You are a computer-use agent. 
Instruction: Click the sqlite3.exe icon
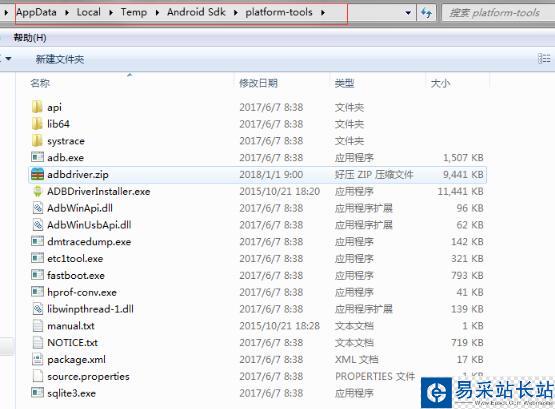(37, 393)
